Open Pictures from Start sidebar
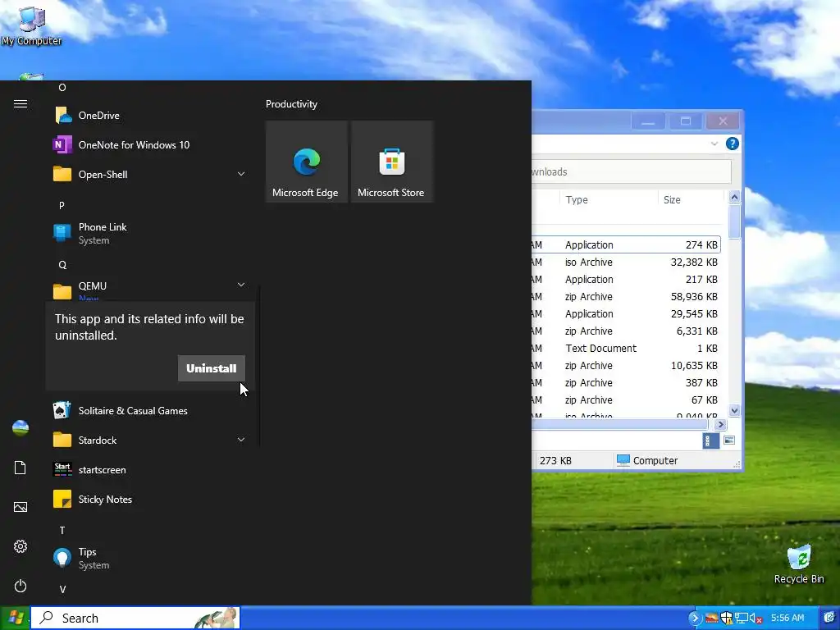 pos(21,507)
